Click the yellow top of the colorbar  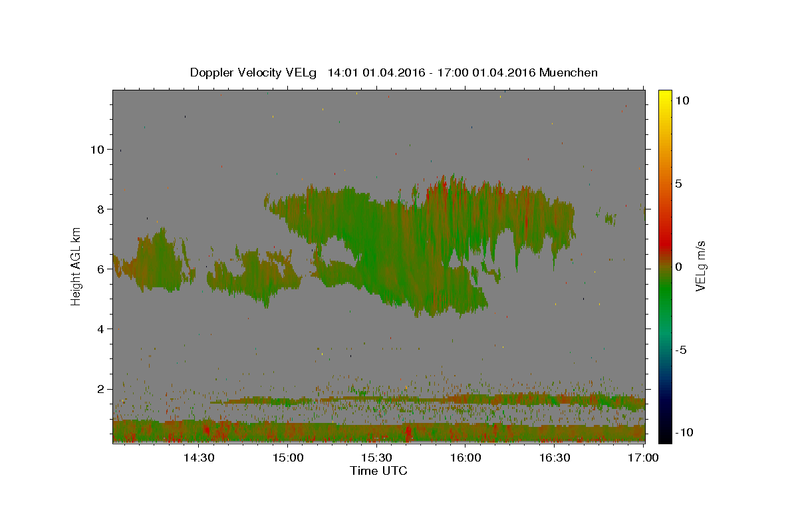(665, 96)
